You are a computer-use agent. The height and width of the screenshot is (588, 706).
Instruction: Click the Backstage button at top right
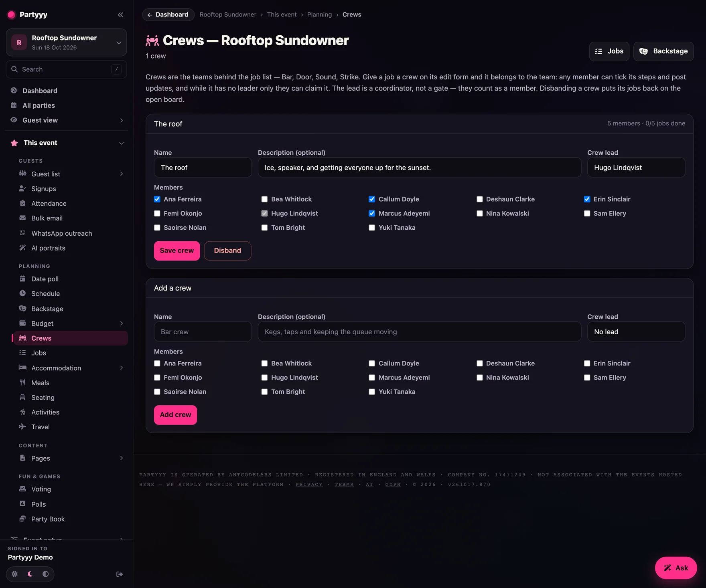point(663,51)
